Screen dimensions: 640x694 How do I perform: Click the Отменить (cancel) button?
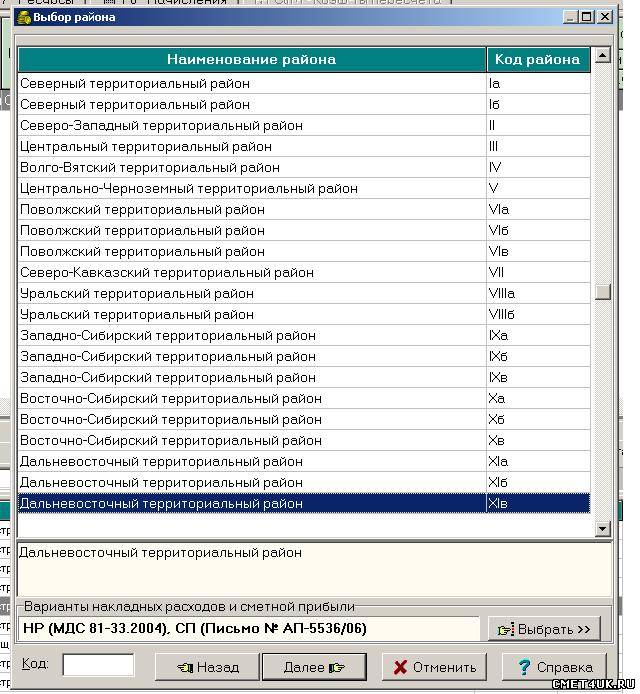point(434,667)
